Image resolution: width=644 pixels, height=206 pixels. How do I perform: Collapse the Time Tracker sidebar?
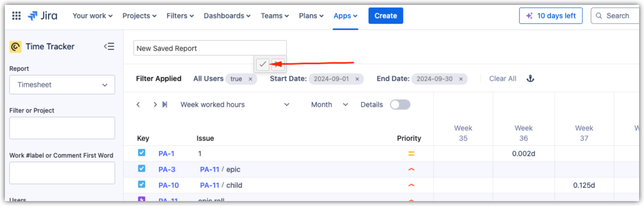tap(109, 46)
